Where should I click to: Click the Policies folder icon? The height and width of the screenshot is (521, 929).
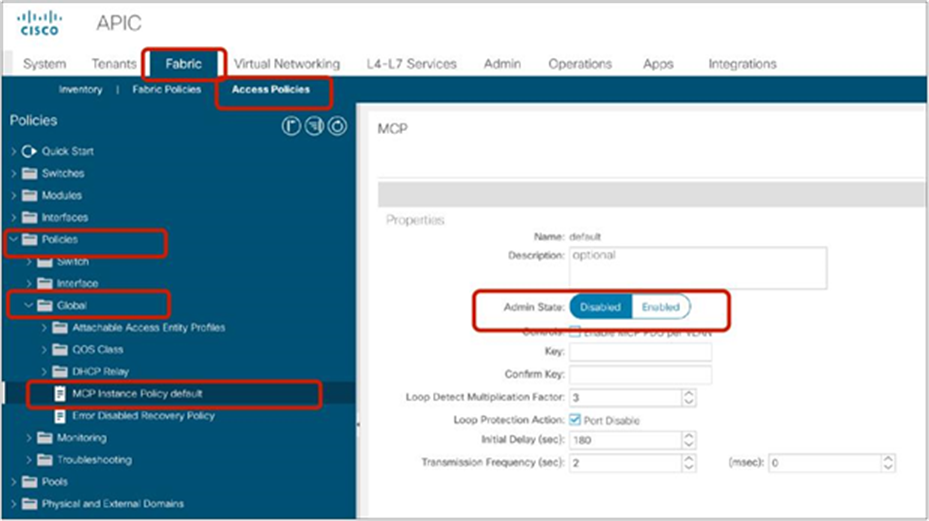29,239
